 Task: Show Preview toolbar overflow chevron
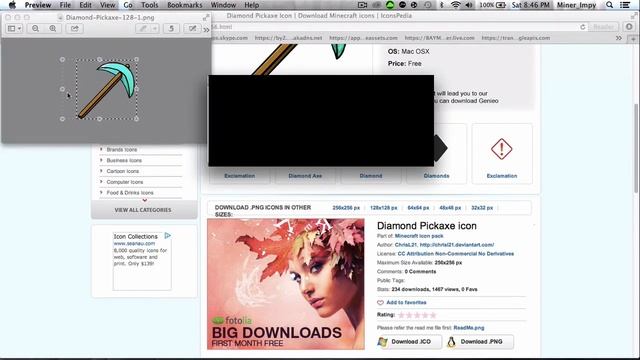point(206,29)
